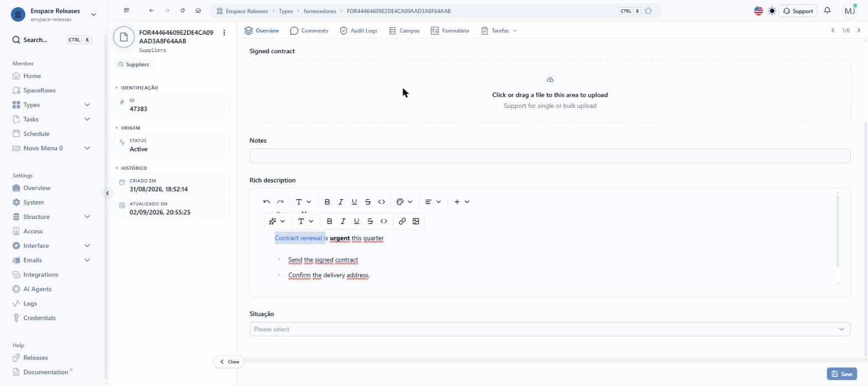Click the notifications bell icon
The width and height of the screenshot is (868, 386).
click(x=827, y=11)
